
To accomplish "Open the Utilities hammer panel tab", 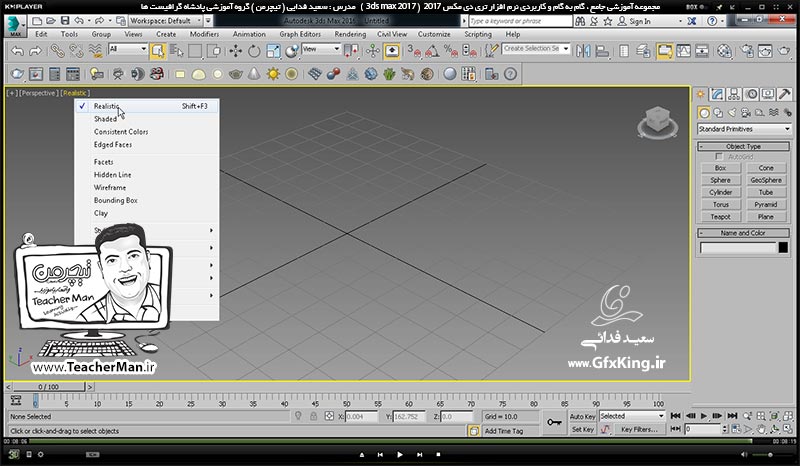I will click(x=785, y=94).
